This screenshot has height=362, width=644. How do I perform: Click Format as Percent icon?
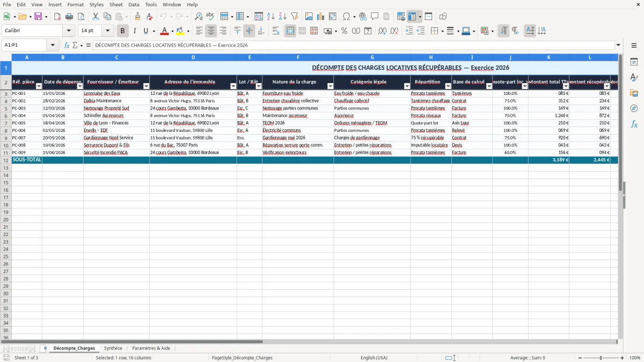[x=344, y=31]
